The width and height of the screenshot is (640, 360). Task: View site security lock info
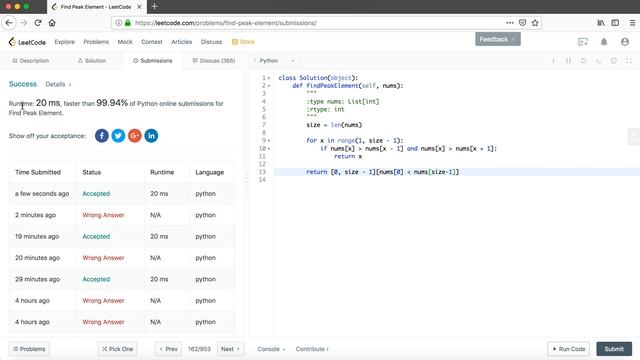click(128, 23)
